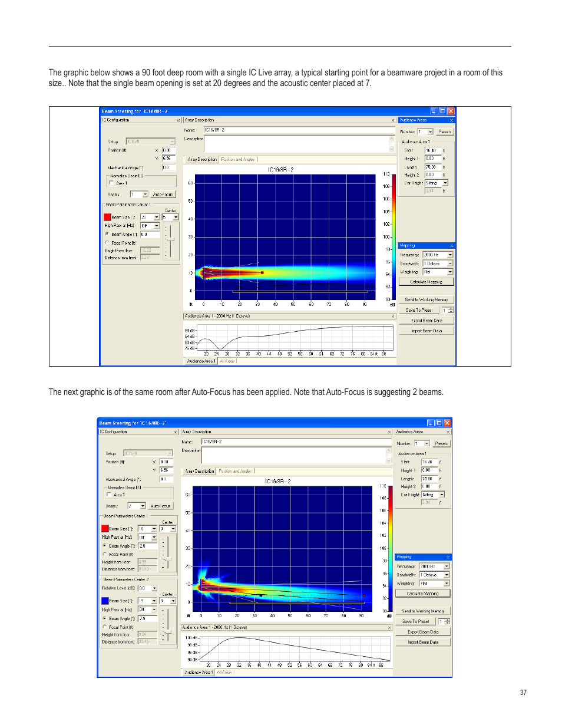Click Auto-Focus button in one-beam window
This screenshot has width=562, height=728.
(x=163, y=195)
